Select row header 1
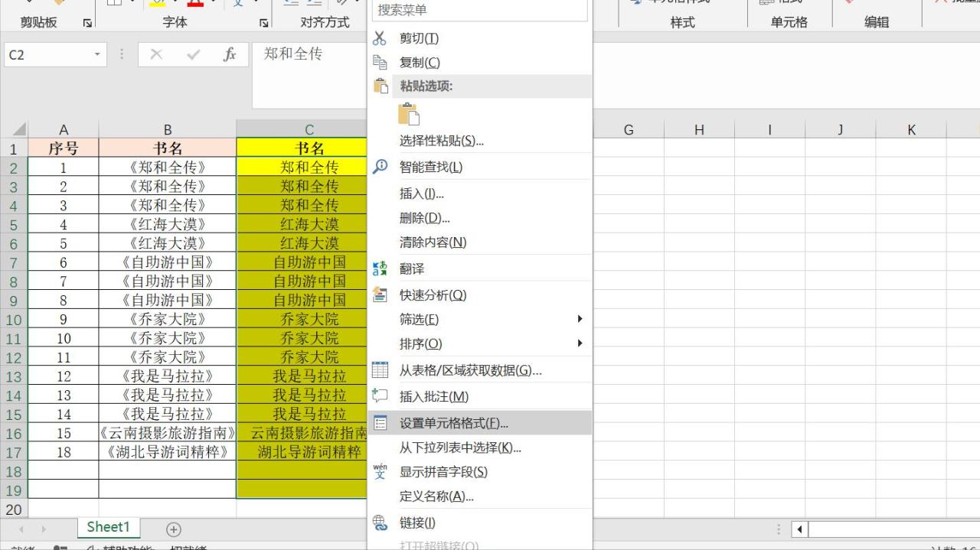This screenshot has height=550, width=980. point(14,148)
